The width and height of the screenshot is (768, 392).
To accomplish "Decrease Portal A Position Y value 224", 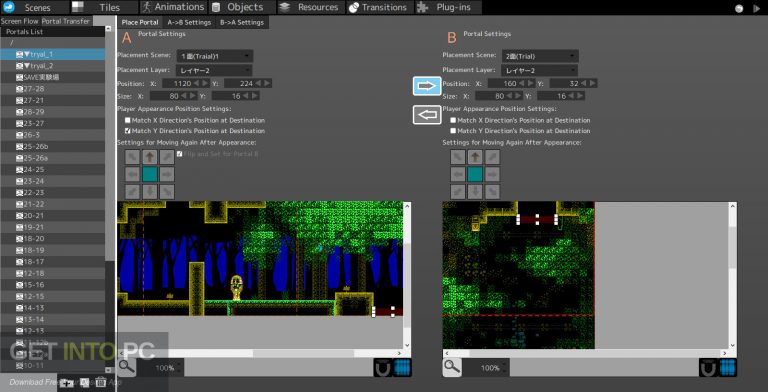I will [x=258, y=83].
